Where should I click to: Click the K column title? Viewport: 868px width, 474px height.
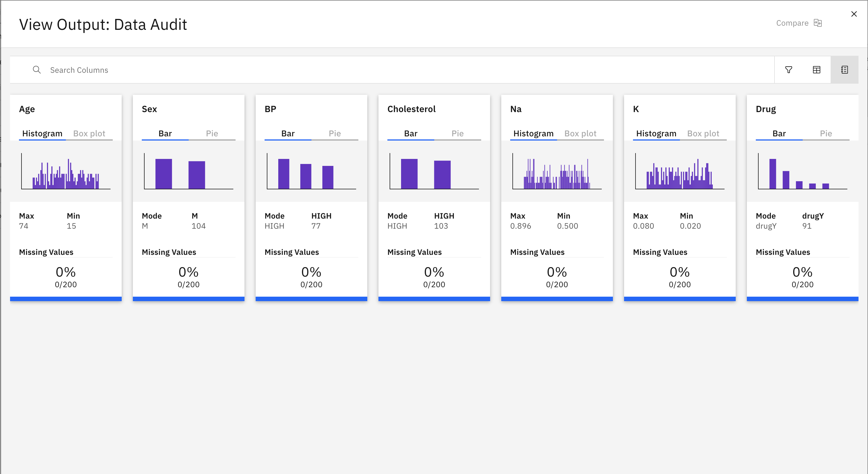[636, 109]
